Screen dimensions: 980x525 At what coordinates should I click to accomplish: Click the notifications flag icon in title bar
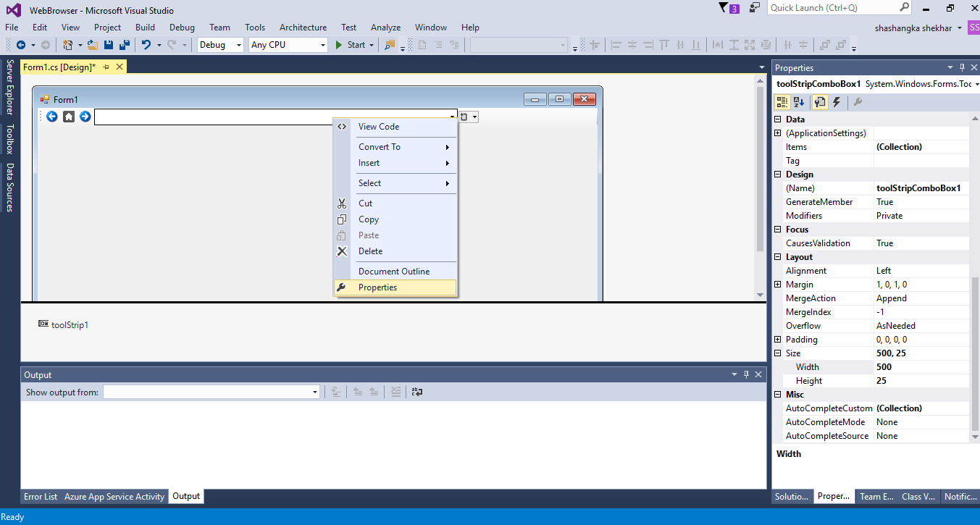click(x=723, y=8)
